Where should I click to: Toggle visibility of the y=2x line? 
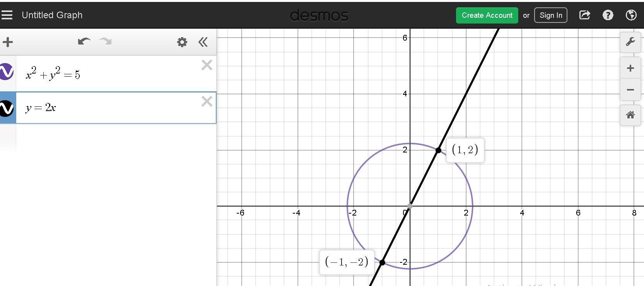click(6, 108)
